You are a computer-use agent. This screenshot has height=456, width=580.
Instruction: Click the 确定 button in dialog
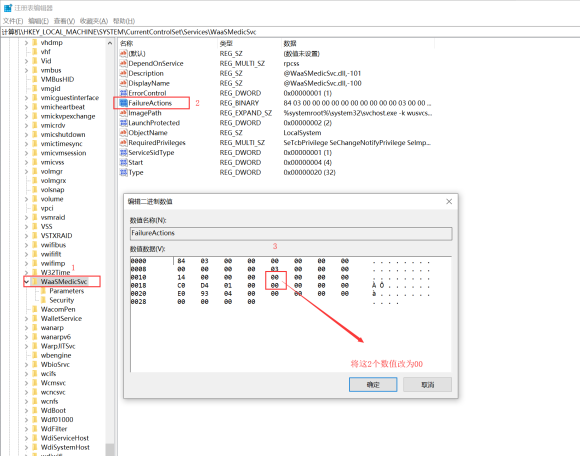373,385
